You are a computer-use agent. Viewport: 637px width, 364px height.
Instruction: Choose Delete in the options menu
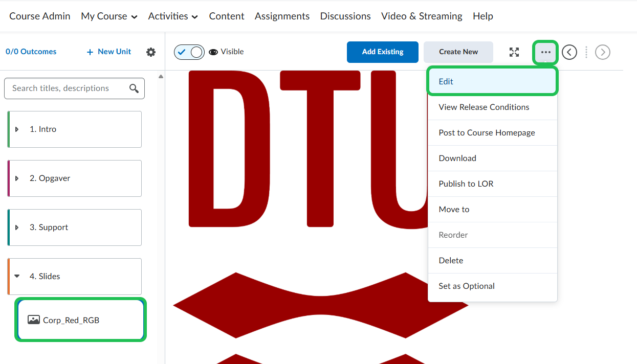coord(451,261)
